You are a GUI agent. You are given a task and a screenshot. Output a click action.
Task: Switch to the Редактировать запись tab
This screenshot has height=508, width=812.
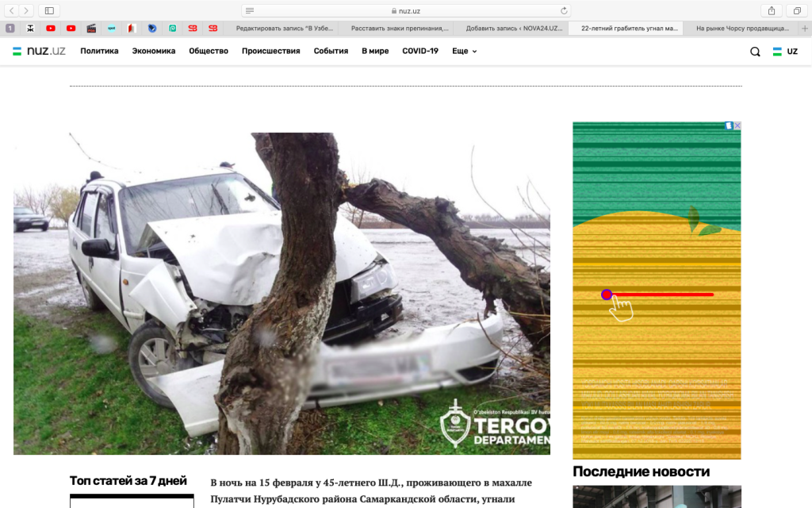pyautogui.click(x=284, y=28)
